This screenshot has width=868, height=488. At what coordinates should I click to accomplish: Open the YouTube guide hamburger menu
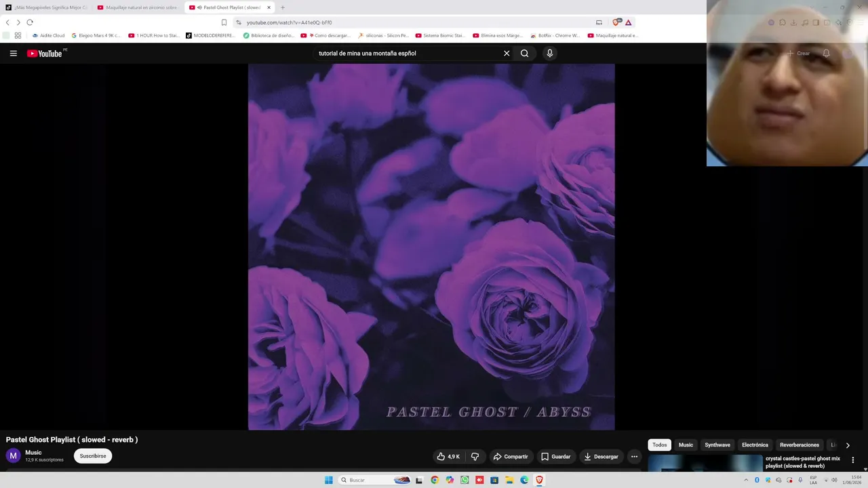point(13,54)
